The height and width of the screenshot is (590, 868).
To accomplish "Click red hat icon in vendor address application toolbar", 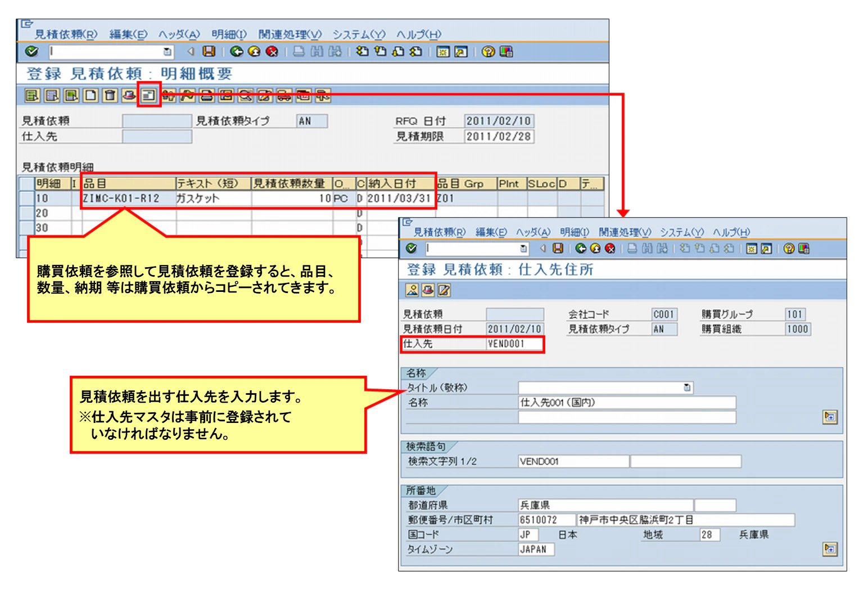I will 428,290.
